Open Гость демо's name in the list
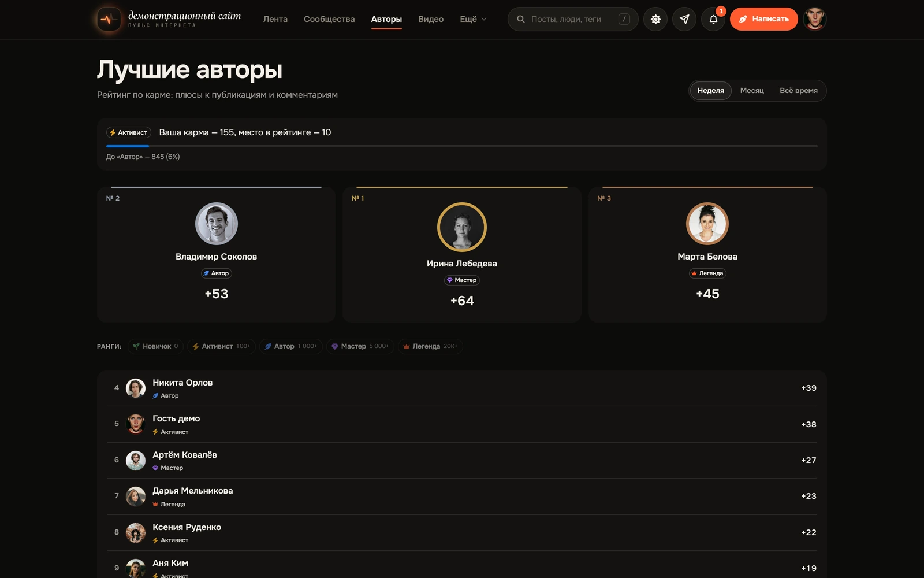Viewport: 924px width, 578px height. (176, 418)
